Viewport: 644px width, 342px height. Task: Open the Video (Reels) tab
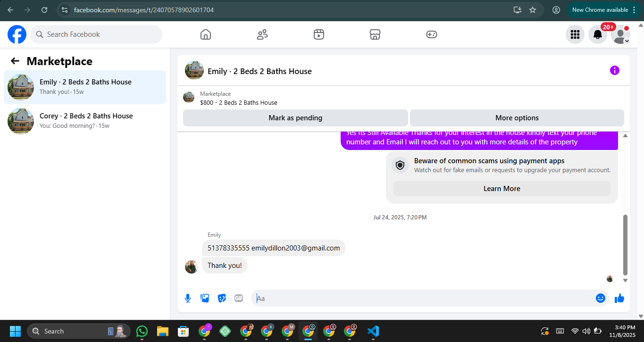[x=319, y=34]
